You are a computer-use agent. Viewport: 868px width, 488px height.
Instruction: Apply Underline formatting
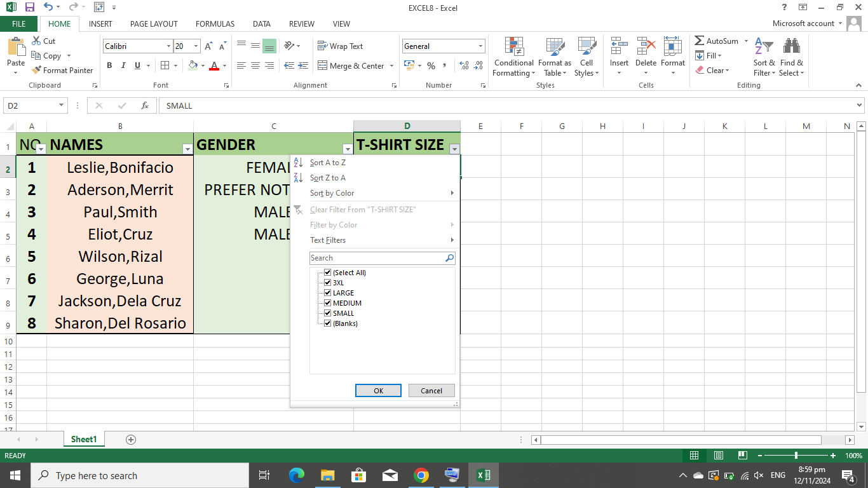click(x=137, y=65)
